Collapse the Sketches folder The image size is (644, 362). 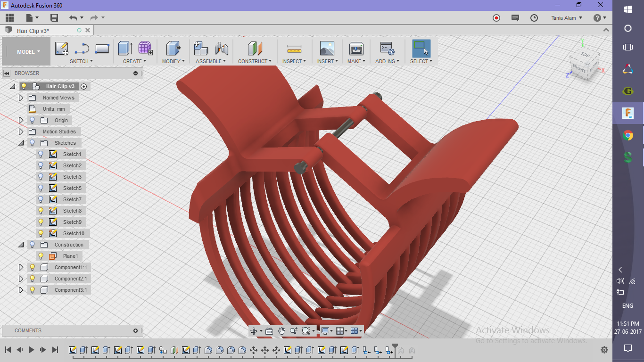21,143
